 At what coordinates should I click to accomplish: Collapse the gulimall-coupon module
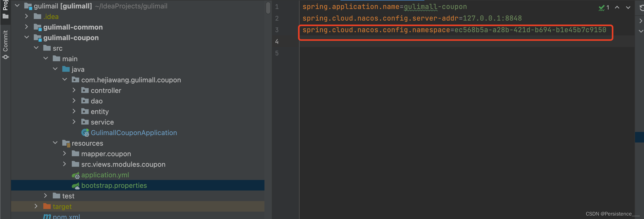coord(26,37)
